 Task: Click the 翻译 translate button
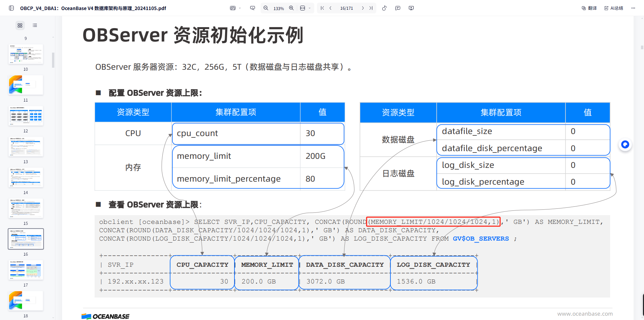tap(589, 8)
